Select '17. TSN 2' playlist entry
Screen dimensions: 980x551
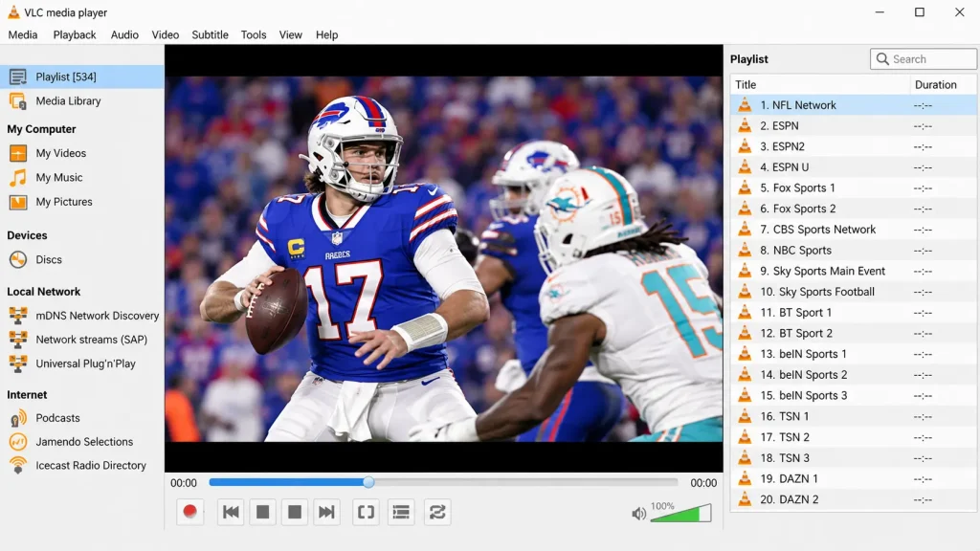(853, 437)
